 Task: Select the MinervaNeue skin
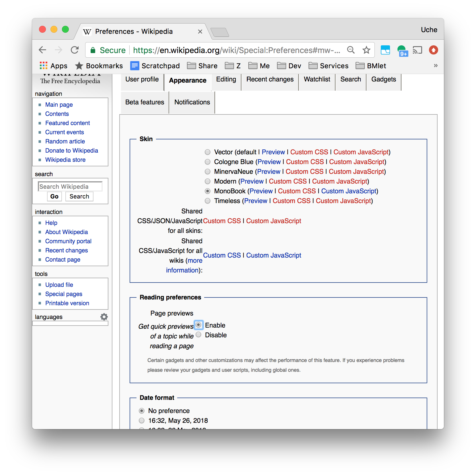pos(208,172)
